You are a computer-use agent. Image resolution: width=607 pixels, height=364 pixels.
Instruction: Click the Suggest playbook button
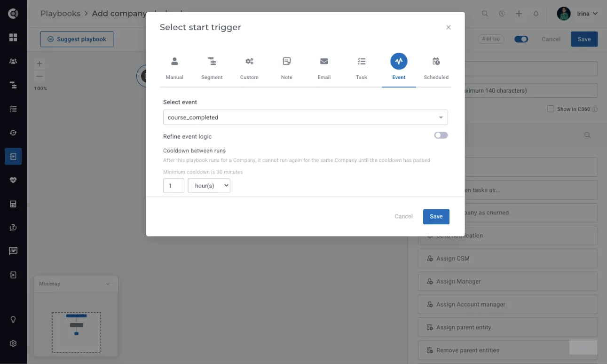pos(77,39)
